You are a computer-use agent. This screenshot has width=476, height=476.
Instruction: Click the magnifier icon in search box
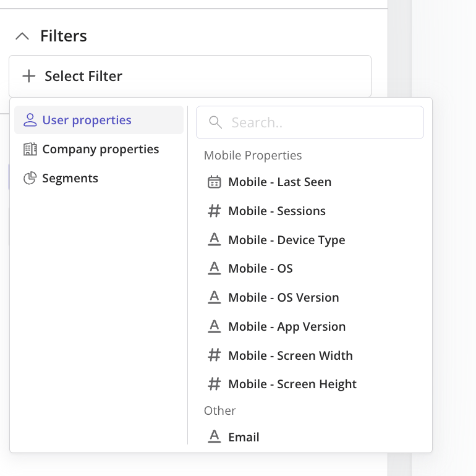coord(215,122)
